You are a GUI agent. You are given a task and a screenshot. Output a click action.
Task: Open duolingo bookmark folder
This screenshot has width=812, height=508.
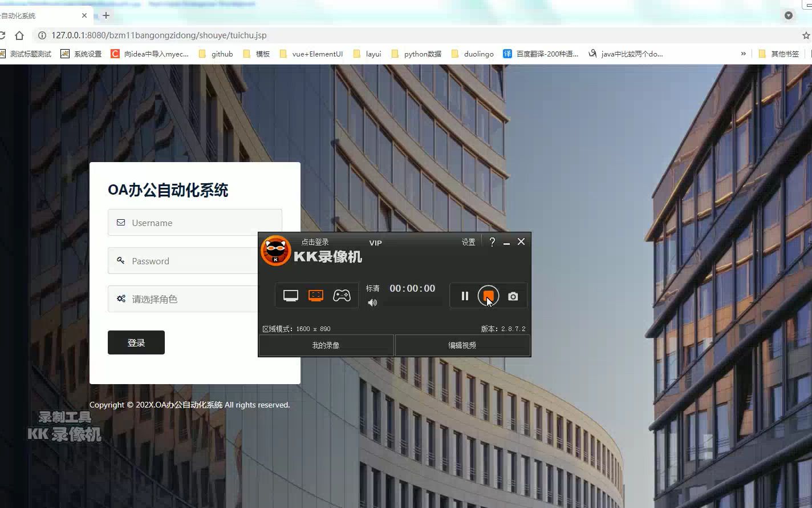click(473, 54)
